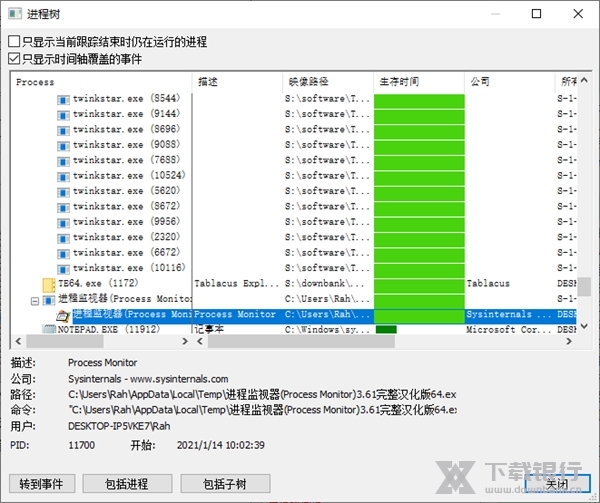This screenshot has height=503, width=600.
Task: Click the icon of twinkstar.exe (8544)
Action: coord(63,99)
